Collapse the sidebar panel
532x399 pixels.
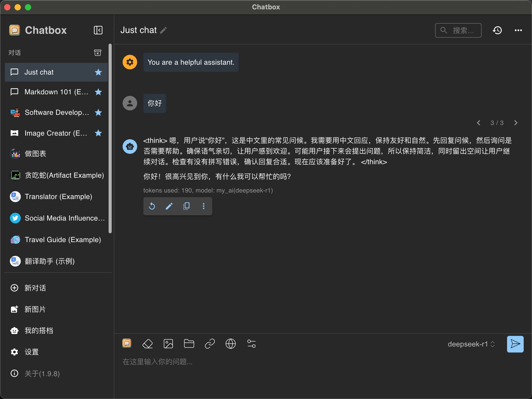point(98,30)
